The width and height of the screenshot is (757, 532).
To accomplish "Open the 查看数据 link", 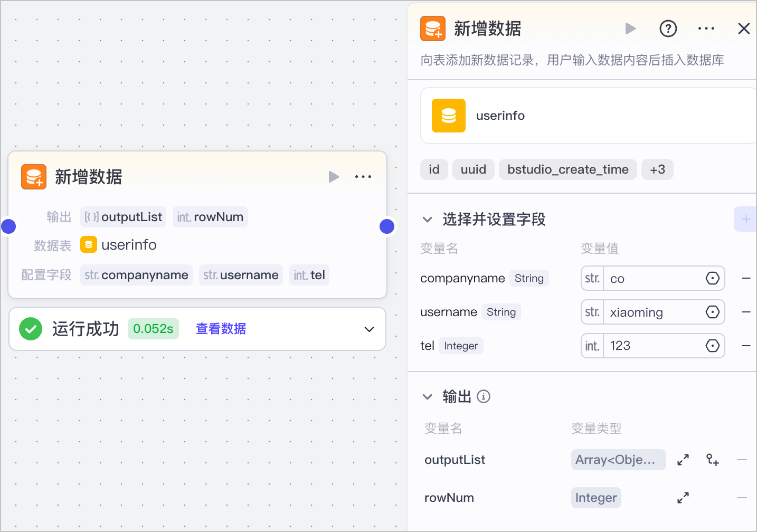I will [x=221, y=329].
